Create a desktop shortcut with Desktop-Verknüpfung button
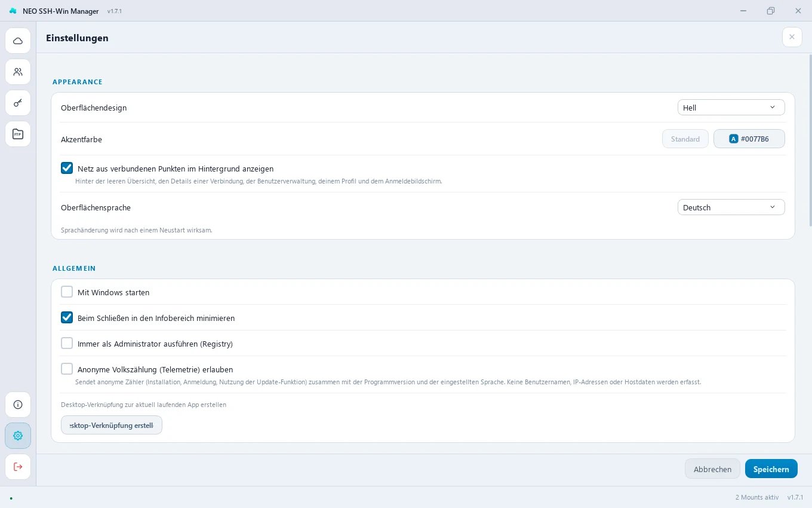This screenshot has width=812, height=508. coord(112,426)
